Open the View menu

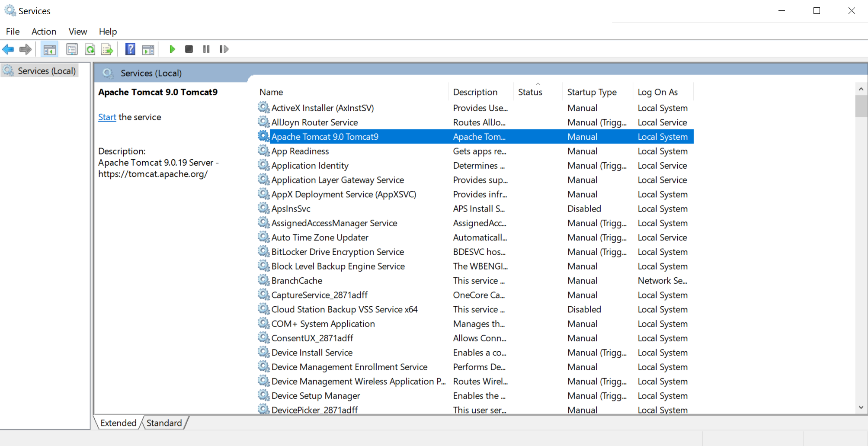(78, 32)
